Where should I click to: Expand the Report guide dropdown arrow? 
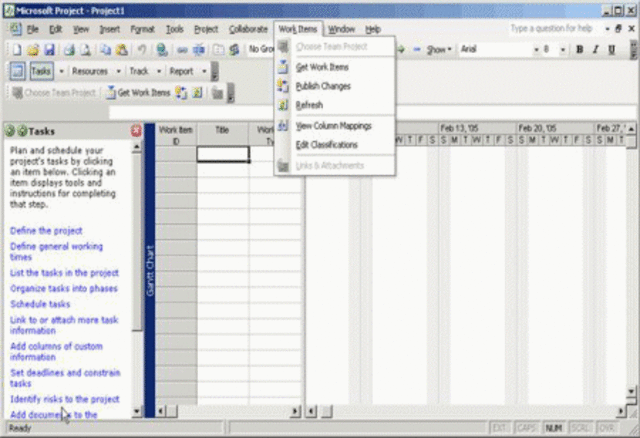(204, 71)
